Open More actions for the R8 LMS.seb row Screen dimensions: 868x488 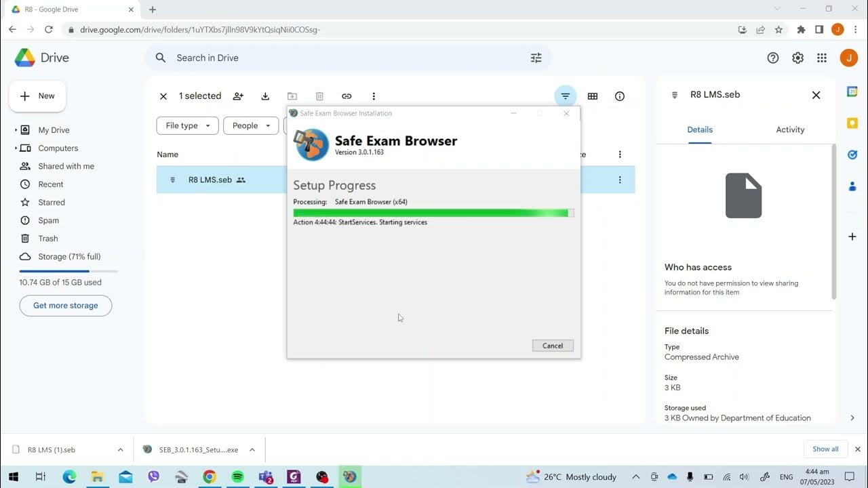click(x=620, y=180)
